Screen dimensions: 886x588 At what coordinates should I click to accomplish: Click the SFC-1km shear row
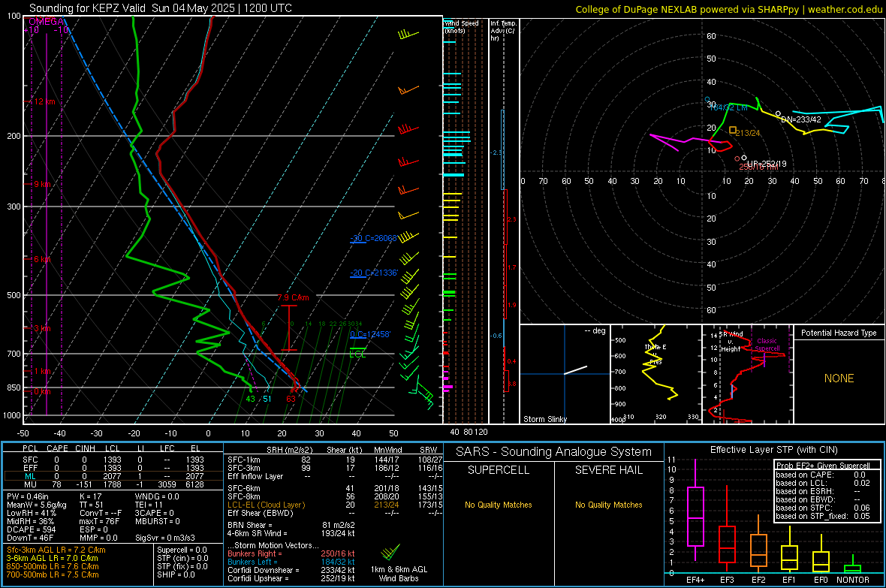[x=335, y=460]
